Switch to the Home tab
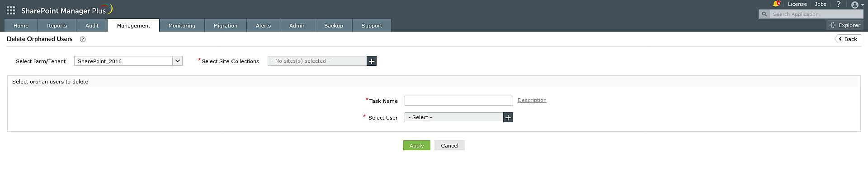 (x=21, y=26)
